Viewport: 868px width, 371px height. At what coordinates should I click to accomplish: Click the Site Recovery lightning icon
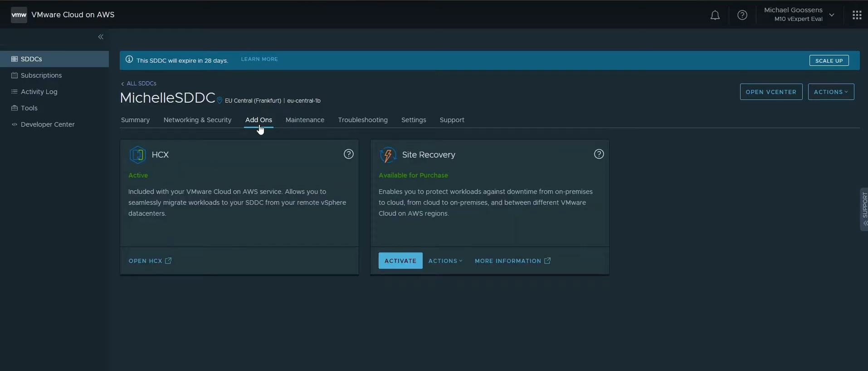click(388, 155)
